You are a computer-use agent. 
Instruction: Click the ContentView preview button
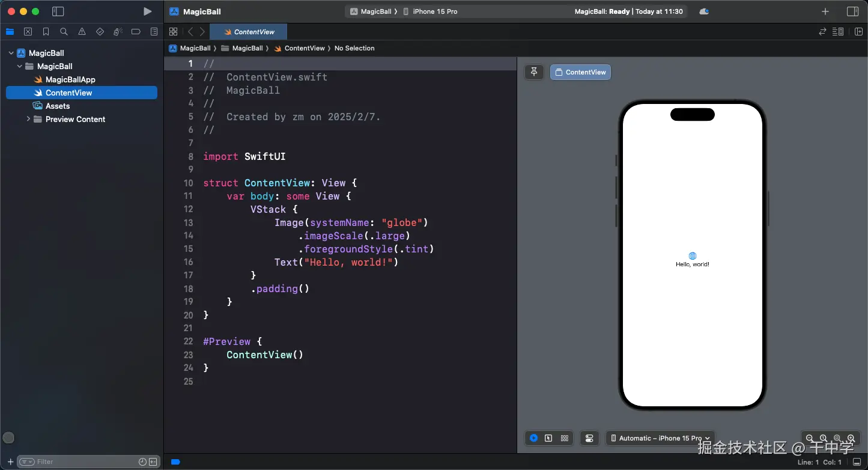(x=580, y=72)
